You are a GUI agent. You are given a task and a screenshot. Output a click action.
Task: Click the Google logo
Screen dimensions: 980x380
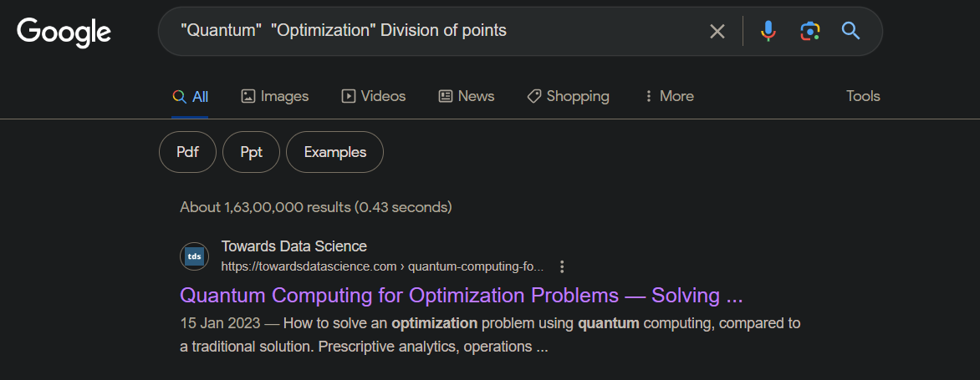click(64, 32)
